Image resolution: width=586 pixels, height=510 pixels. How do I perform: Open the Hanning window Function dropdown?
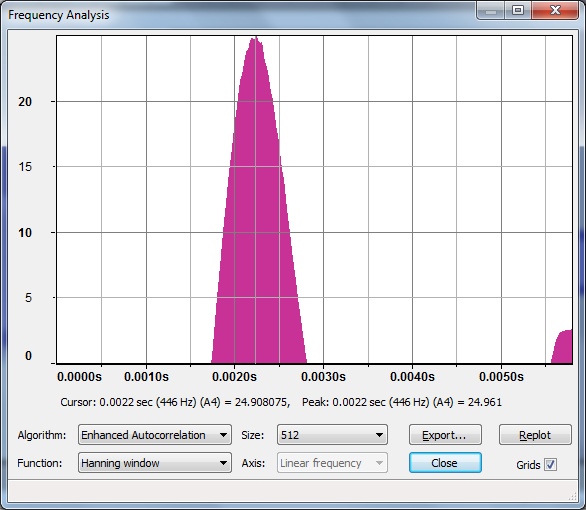pos(155,463)
